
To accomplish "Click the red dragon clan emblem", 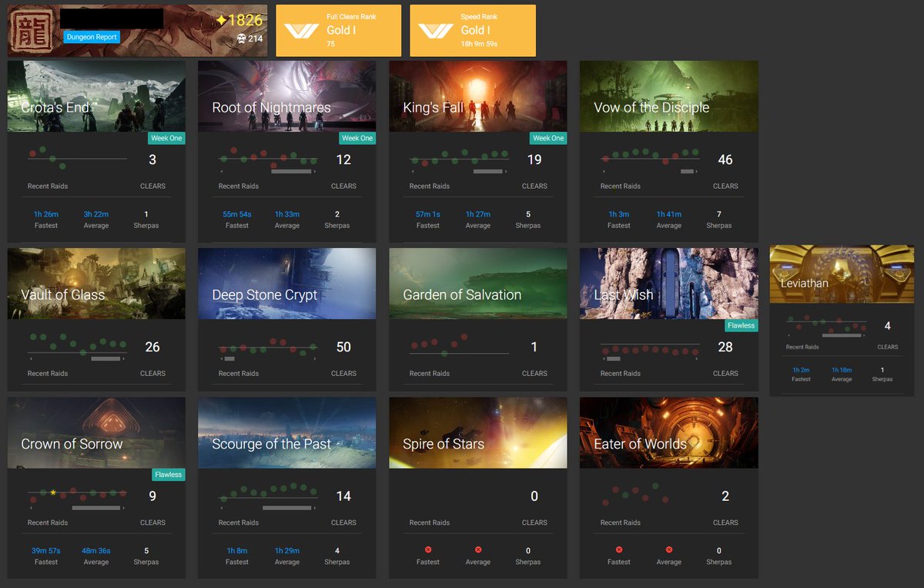I will (x=32, y=30).
